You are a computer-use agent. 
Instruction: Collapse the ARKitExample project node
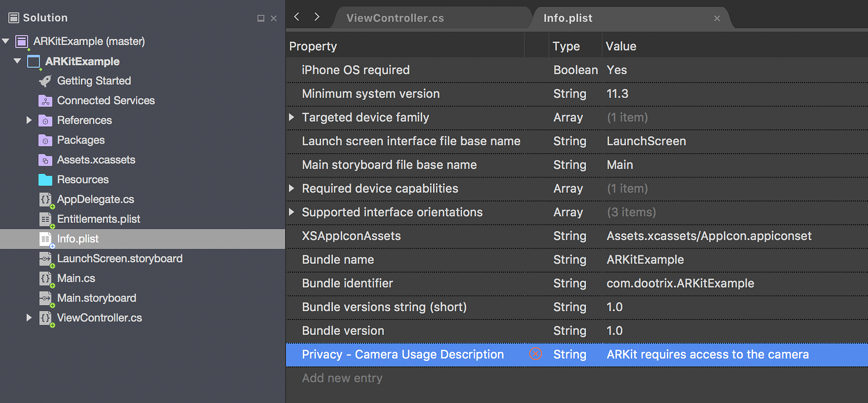coord(17,61)
